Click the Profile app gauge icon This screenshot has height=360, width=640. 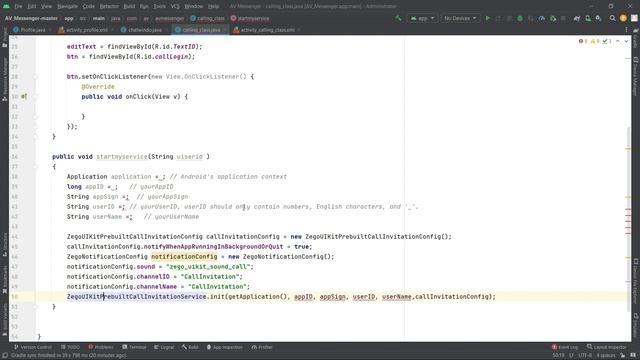(x=542, y=18)
